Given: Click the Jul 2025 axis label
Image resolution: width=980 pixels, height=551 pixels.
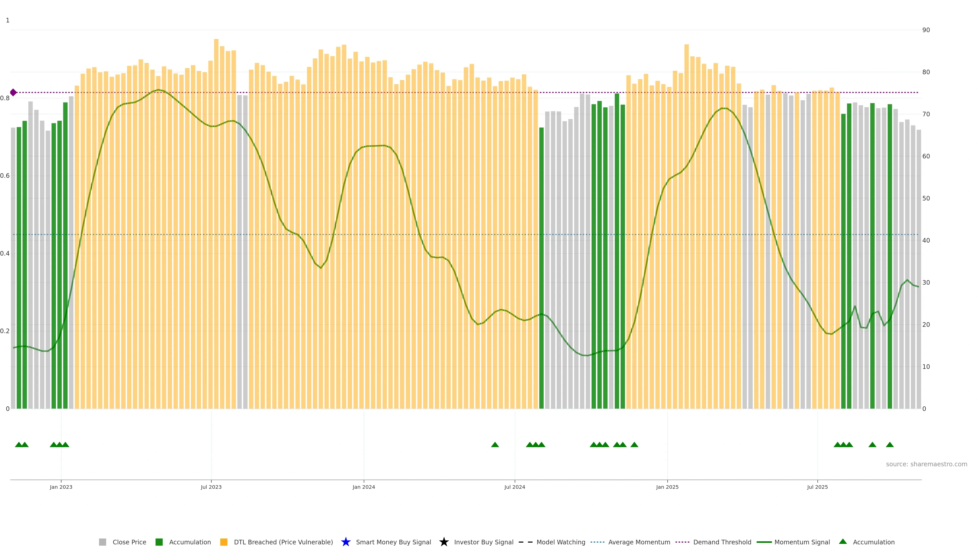Looking at the screenshot, I should [817, 487].
